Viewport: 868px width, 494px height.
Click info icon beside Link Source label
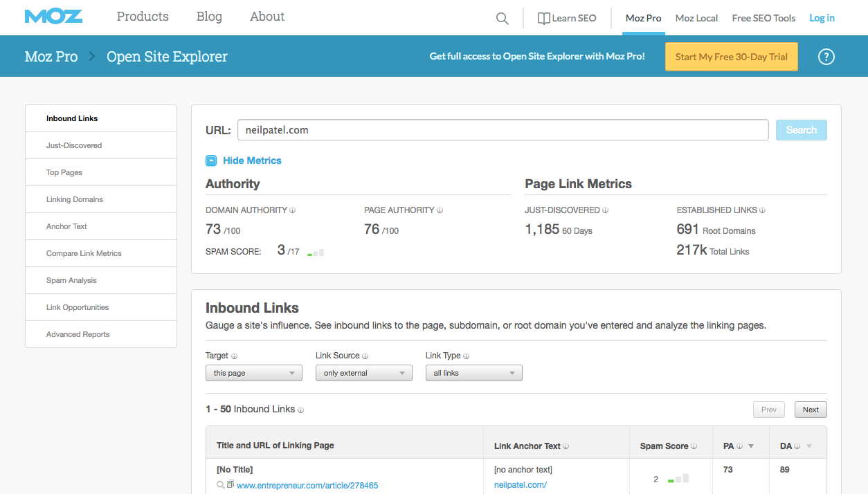coord(365,356)
